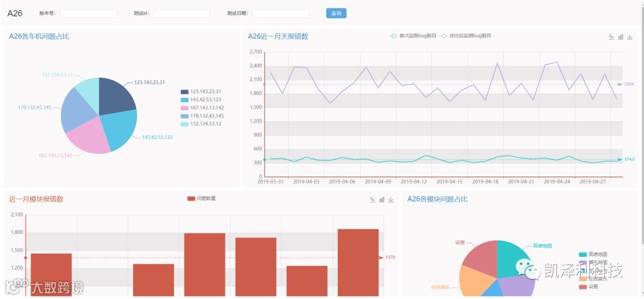Download the 近一月模块报错数 chart as image
The image size is (644, 299).
click(x=391, y=199)
